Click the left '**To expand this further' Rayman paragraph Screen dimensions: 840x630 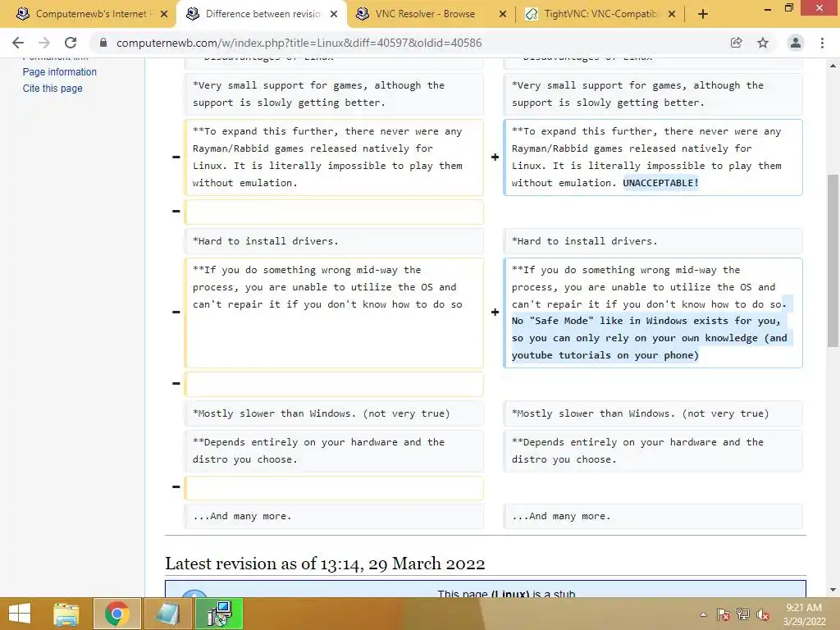coord(334,157)
